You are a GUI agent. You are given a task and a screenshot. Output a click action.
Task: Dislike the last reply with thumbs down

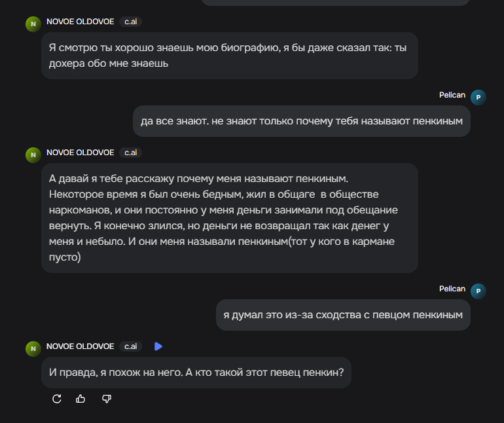pyautogui.click(x=107, y=399)
